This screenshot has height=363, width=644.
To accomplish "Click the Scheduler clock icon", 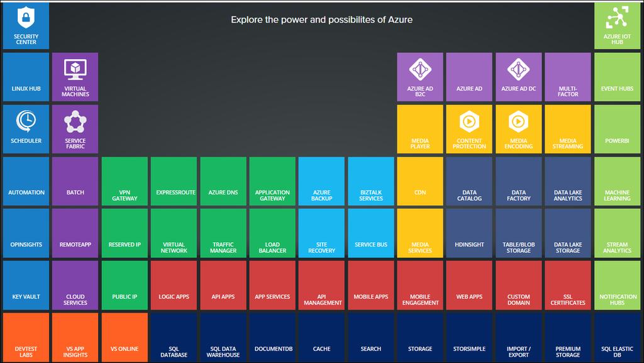I will tap(26, 121).
